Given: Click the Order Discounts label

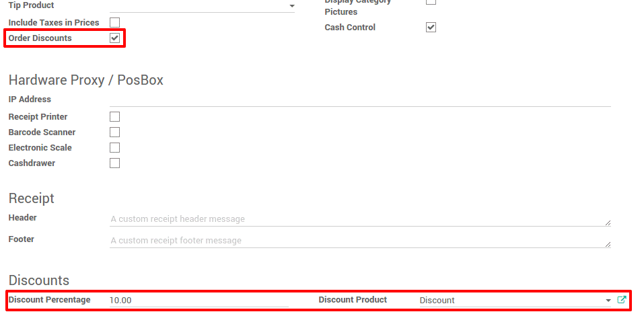Looking at the screenshot, I should (x=40, y=38).
